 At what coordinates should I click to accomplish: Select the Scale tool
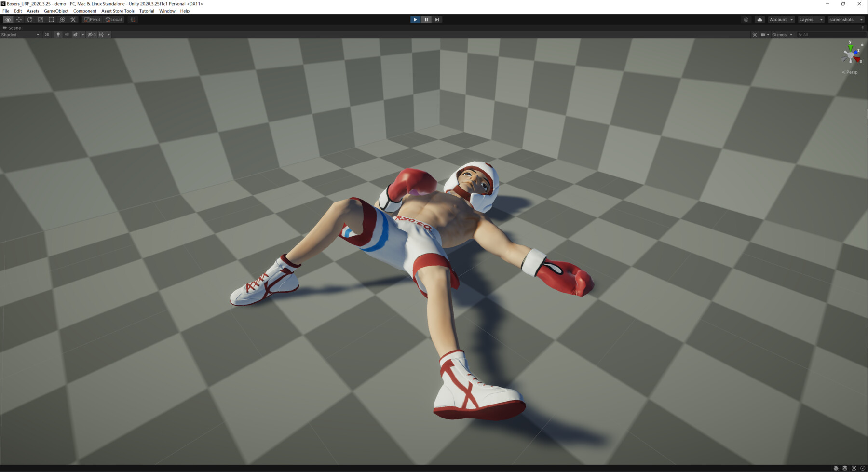coord(41,19)
